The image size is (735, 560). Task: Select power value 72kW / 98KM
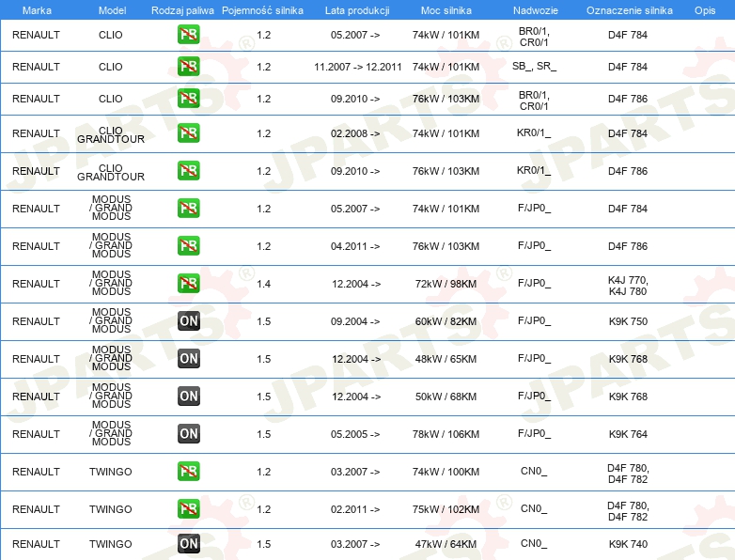coord(446,284)
